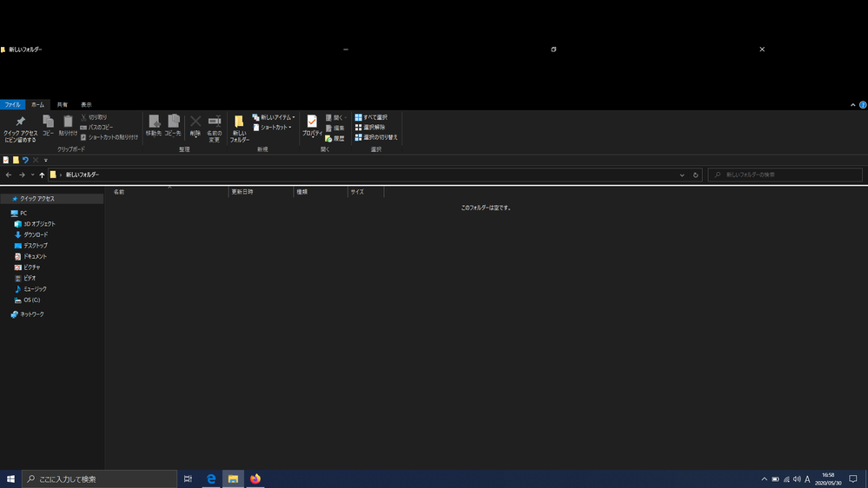Click the 新しいフォルダーの検索 search box
This screenshot has width=868, height=488.
(x=786, y=175)
